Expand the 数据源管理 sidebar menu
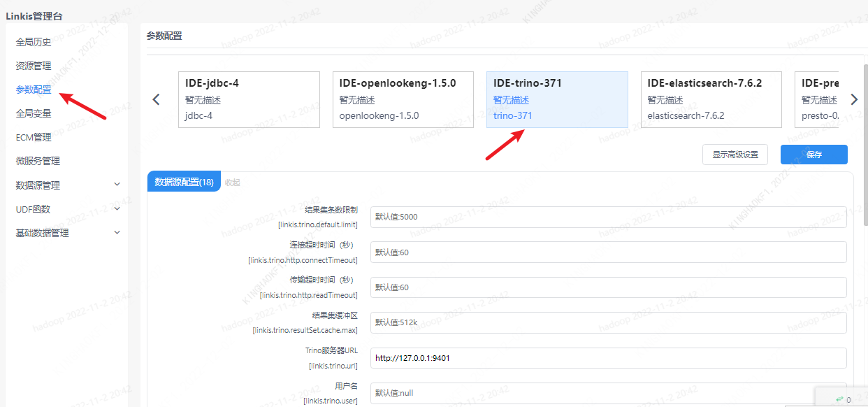 [x=68, y=185]
